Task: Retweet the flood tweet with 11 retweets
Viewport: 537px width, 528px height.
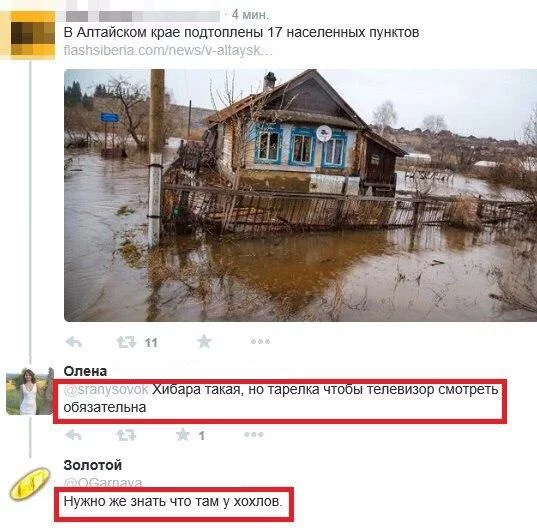Action: coord(126,342)
